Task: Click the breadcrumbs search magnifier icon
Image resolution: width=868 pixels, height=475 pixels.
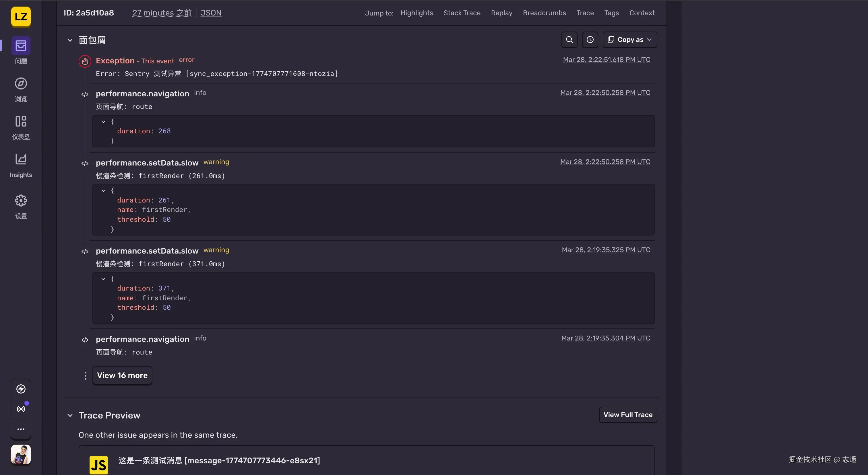Action: [x=569, y=40]
